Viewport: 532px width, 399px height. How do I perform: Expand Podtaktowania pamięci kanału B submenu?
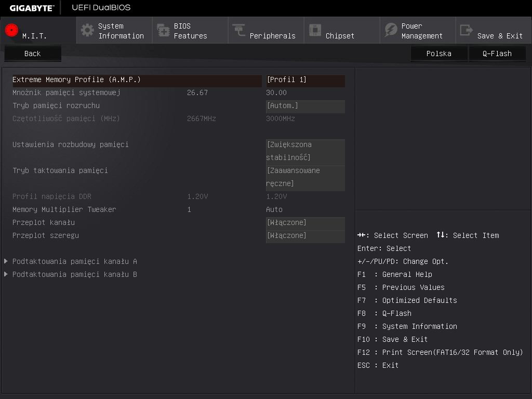(x=75, y=274)
